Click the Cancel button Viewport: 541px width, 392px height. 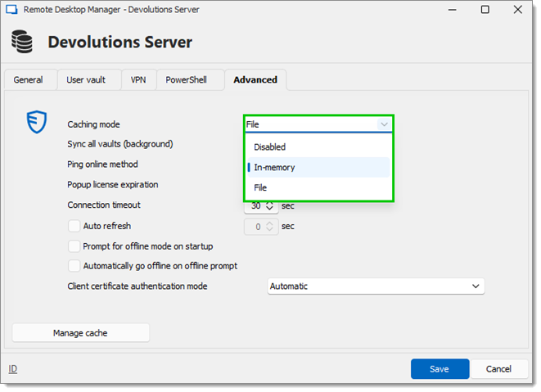pyautogui.click(x=499, y=369)
